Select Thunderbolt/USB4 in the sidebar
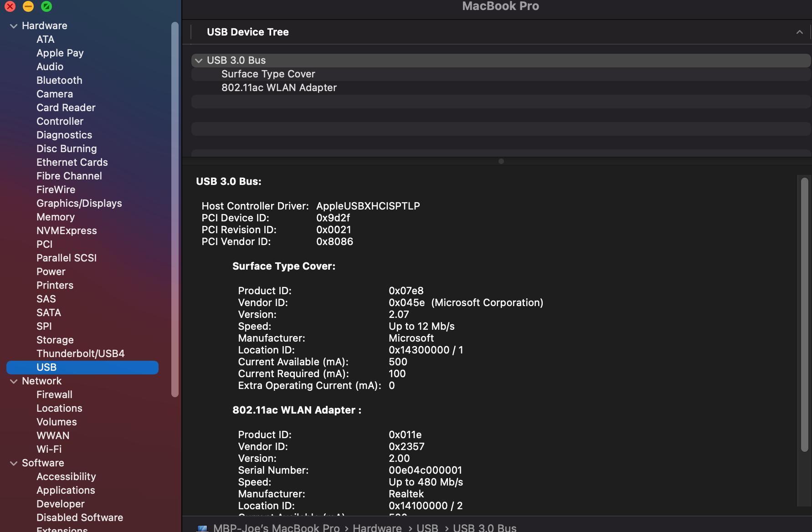The image size is (812, 532). [81, 353]
